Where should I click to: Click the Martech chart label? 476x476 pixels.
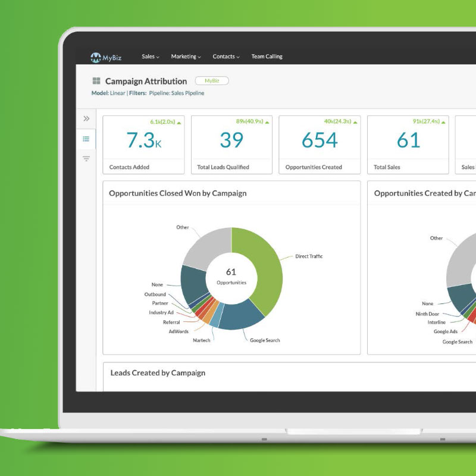pyautogui.click(x=201, y=340)
